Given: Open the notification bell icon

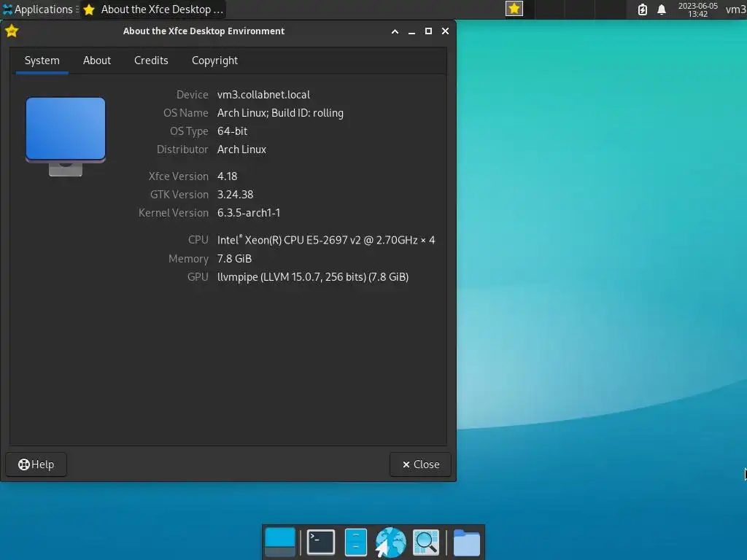Looking at the screenshot, I should (x=661, y=9).
